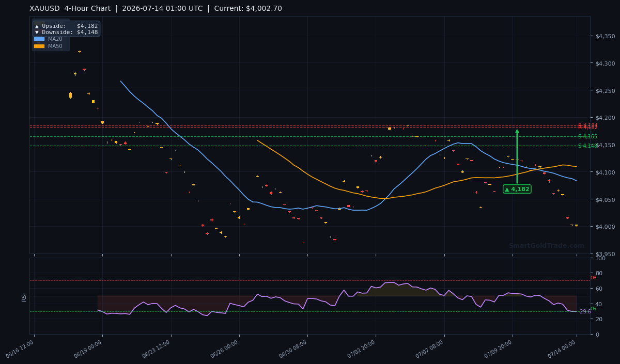The image size is (620, 364).
Task: Click the RSI 20 axis label
Action: (x=599, y=319)
